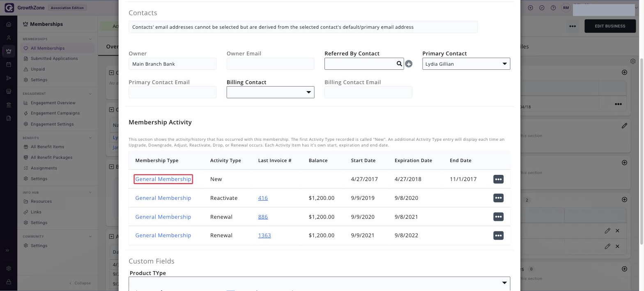Open the Billing Contact dropdown

[x=270, y=92]
